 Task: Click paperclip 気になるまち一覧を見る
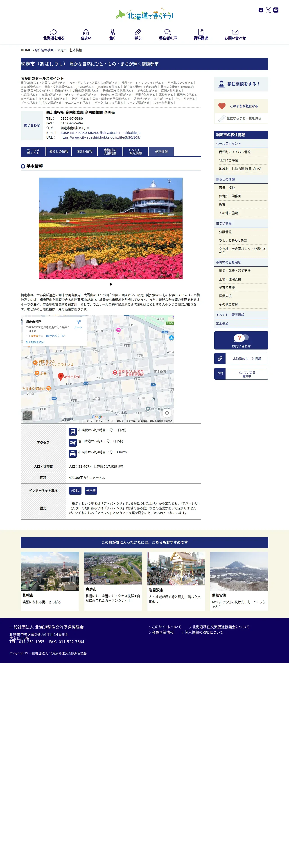pyautogui.click(x=241, y=118)
